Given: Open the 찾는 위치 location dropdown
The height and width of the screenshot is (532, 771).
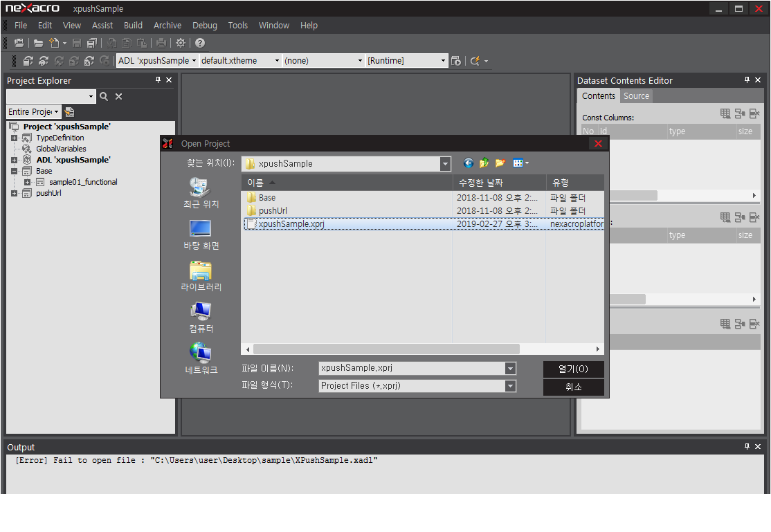Looking at the screenshot, I should pos(445,164).
